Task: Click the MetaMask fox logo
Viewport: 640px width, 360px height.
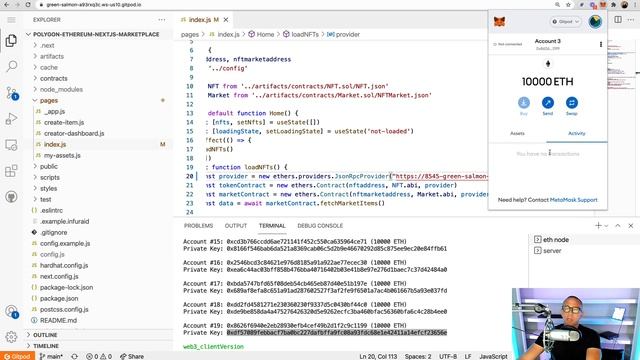Action: coord(499,21)
